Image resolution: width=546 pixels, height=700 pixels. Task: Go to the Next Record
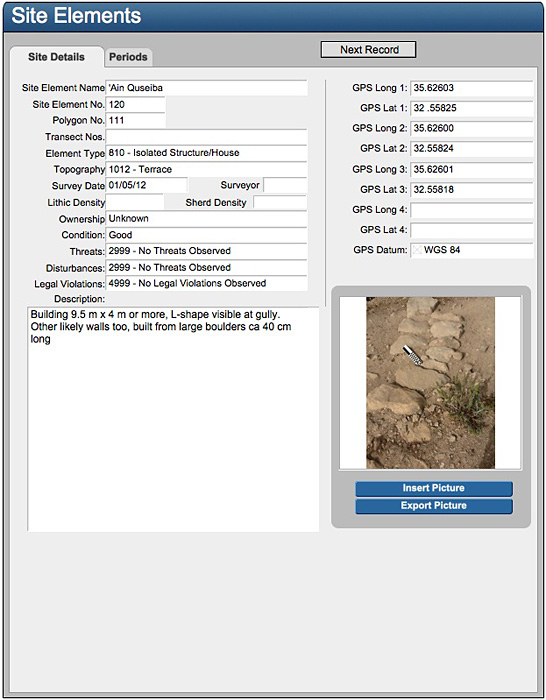coord(369,50)
